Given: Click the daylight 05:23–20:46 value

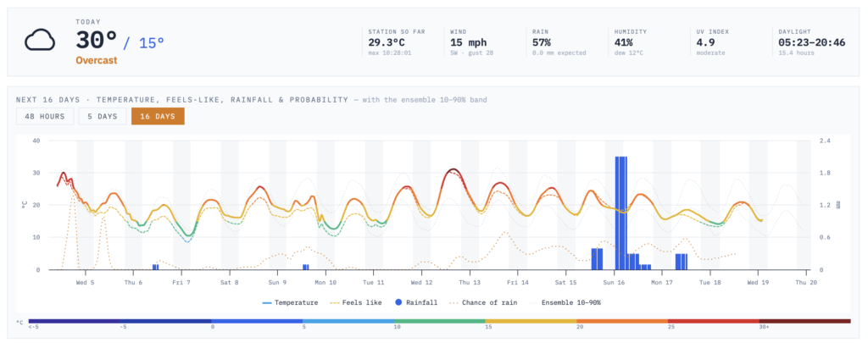Looking at the screenshot, I should (x=811, y=42).
